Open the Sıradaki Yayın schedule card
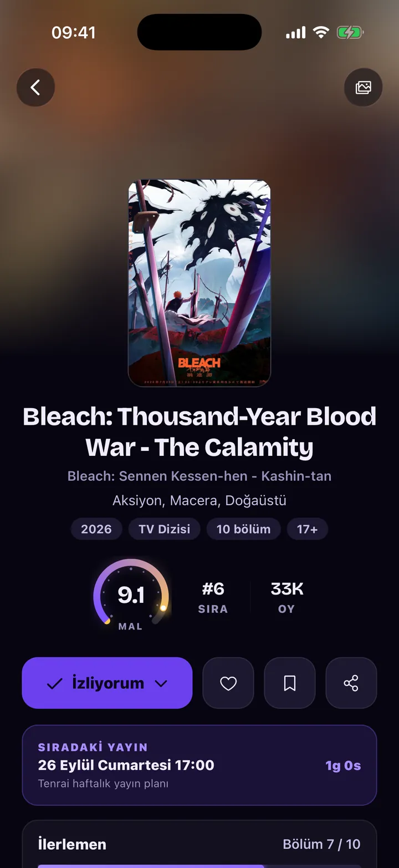399x868 pixels. point(199,765)
